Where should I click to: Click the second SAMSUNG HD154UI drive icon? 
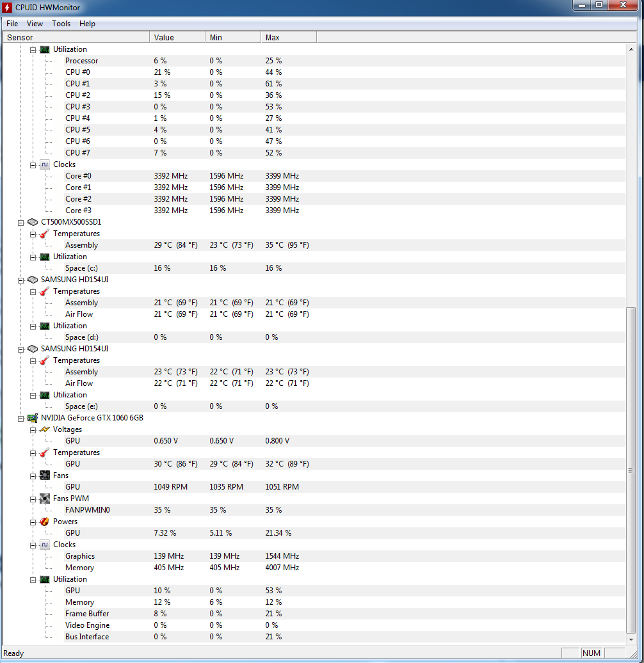click(x=33, y=349)
